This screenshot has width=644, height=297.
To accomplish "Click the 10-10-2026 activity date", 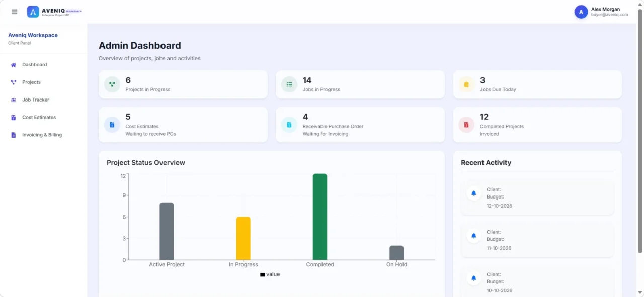I will point(499,291).
